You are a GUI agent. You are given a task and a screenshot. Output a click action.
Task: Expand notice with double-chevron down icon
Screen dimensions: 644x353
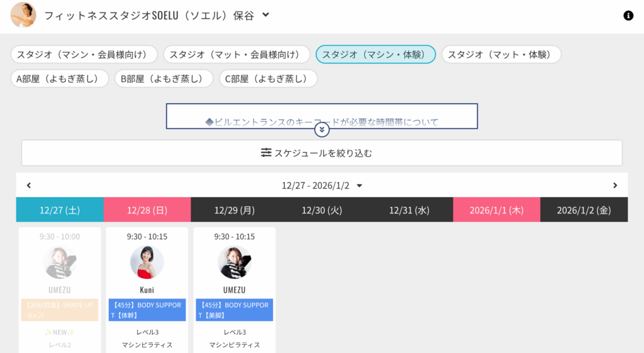(322, 129)
